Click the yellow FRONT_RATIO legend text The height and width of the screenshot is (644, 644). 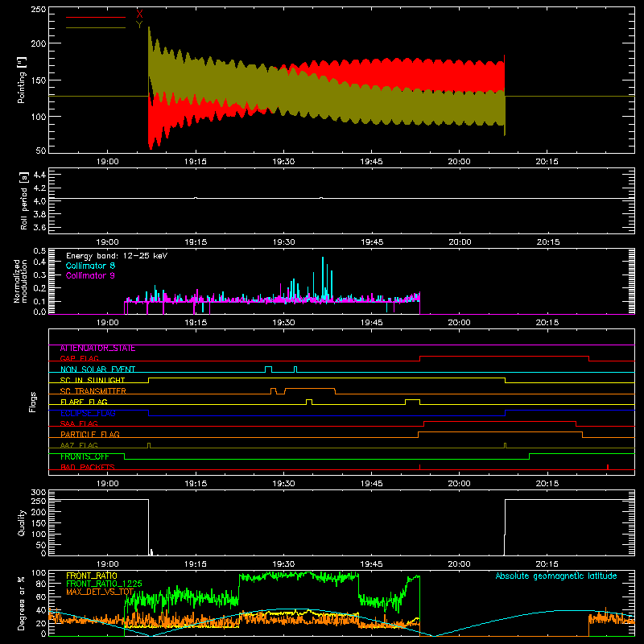[92, 576]
